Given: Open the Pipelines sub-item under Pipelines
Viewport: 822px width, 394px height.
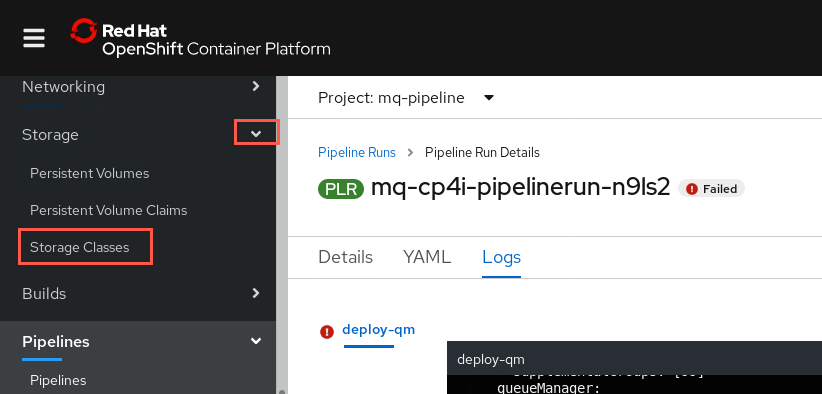Looking at the screenshot, I should coord(58,380).
